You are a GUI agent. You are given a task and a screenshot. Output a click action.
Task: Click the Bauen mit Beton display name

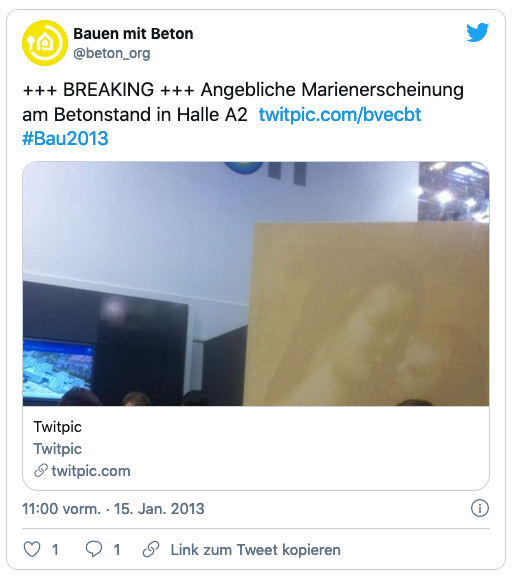coord(133,34)
